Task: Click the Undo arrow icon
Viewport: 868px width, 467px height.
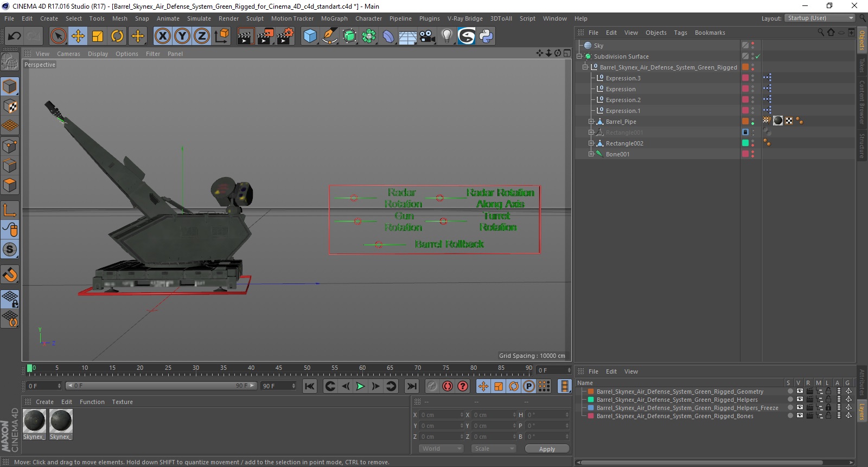Action: [14, 36]
